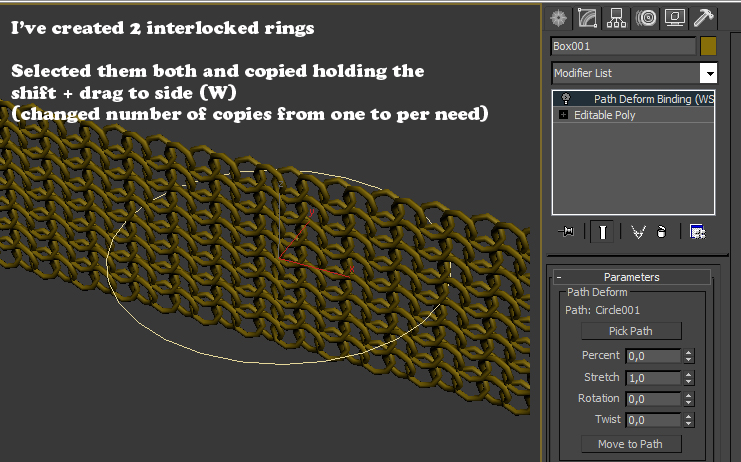
Task: Click the Rotation value field
Action: pyautogui.click(x=653, y=399)
